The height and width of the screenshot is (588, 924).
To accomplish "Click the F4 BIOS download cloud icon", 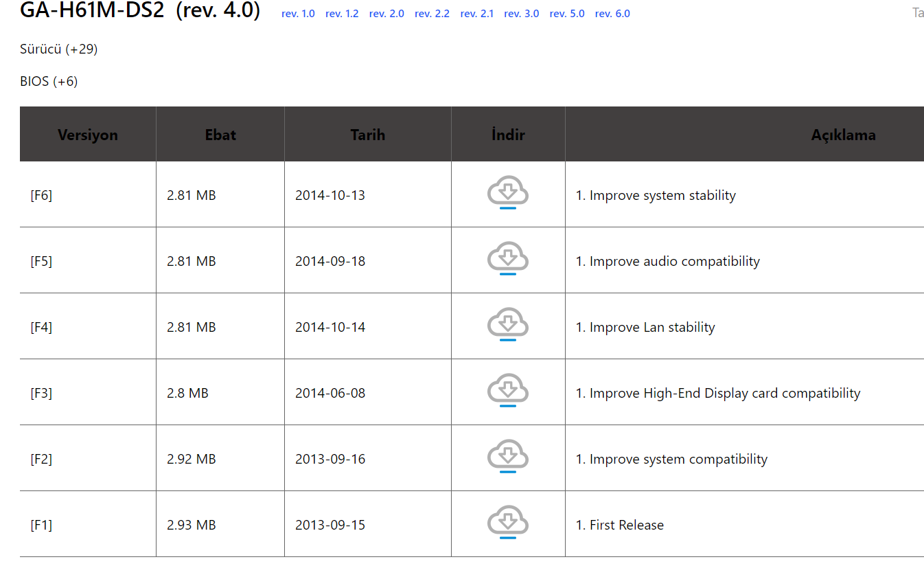I will point(508,325).
